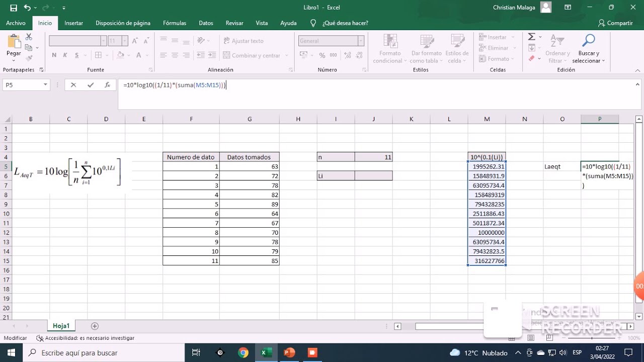Click the Font color A icon
Screen dimensions: 644x362
tap(139, 55)
